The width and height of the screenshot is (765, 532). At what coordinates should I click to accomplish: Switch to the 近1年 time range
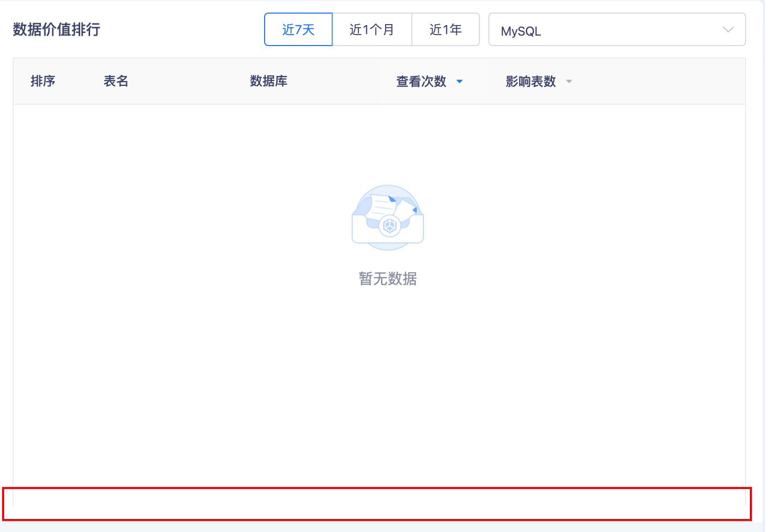tap(445, 29)
